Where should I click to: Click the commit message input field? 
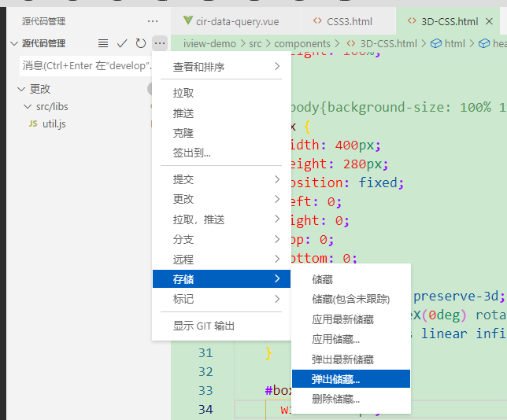tap(86, 66)
